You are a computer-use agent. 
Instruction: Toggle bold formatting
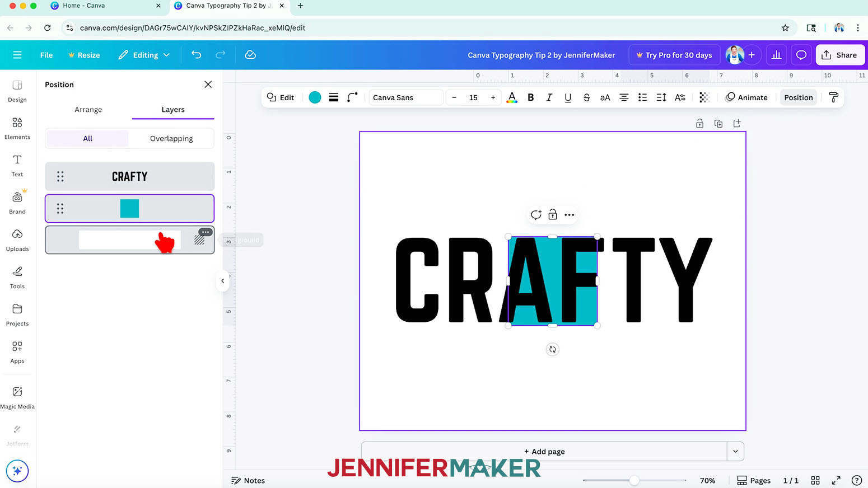click(531, 97)
